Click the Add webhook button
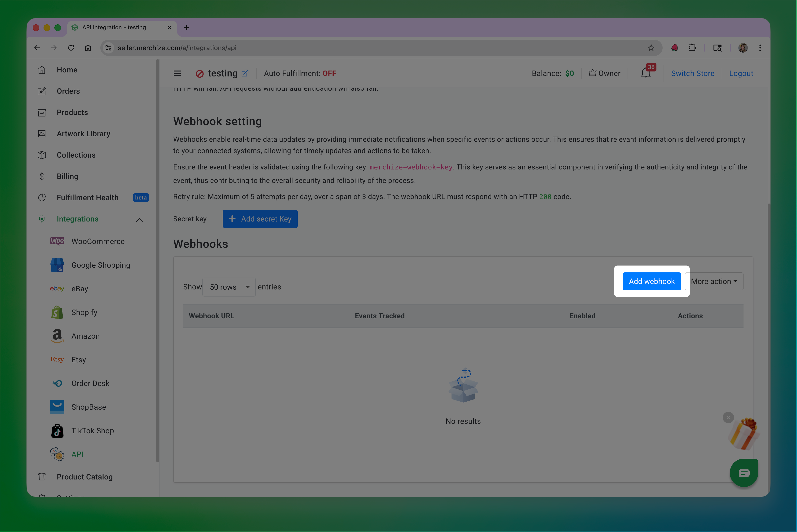Viewport: 797px width, 532px height. (651, 281)
